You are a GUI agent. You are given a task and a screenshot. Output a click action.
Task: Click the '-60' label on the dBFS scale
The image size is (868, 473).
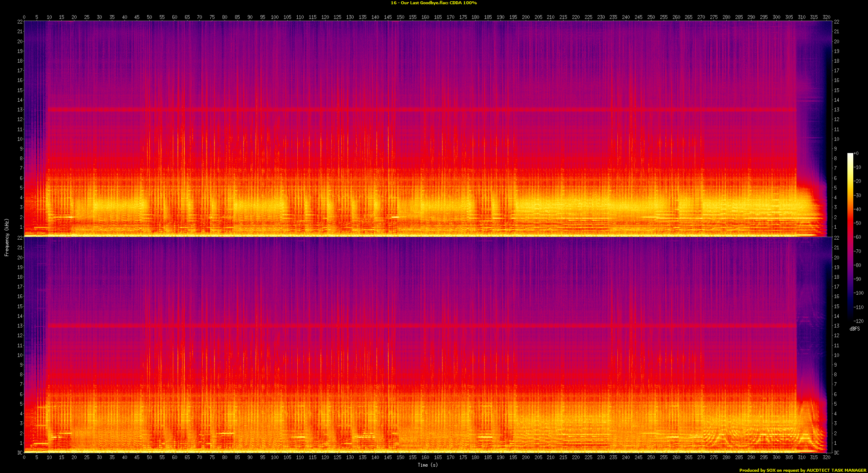pyautogui.click(x=857, y=237)
